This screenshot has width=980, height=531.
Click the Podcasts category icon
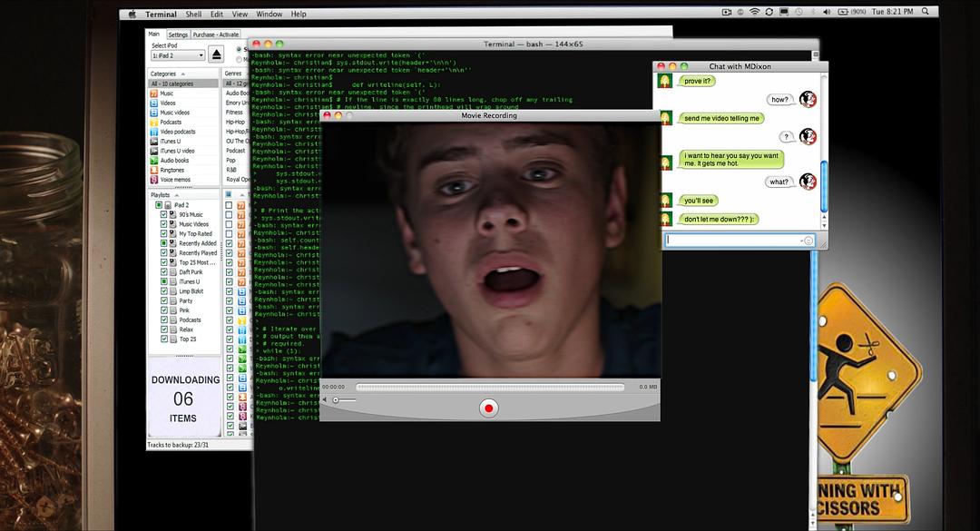153,122
